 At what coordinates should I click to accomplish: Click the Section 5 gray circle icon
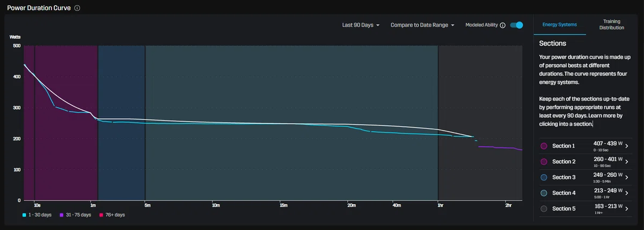[544, 209]
